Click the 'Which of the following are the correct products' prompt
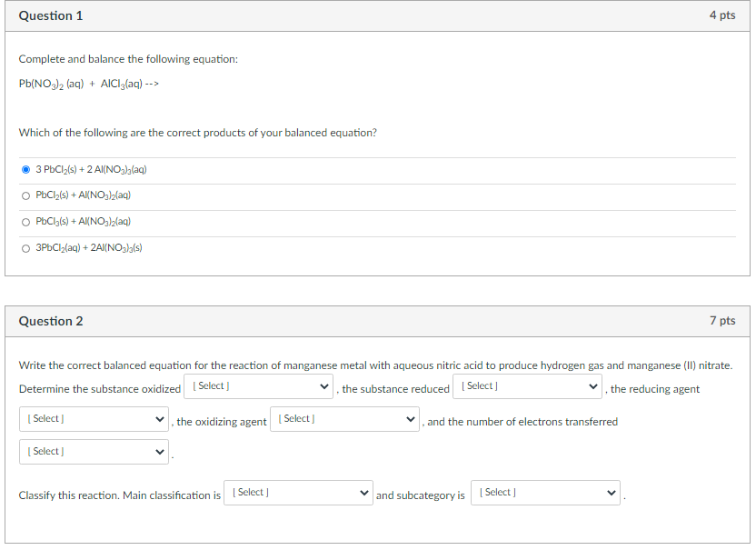Image resolution: width=756 pixels, height=550 pixels. [198, 133]
